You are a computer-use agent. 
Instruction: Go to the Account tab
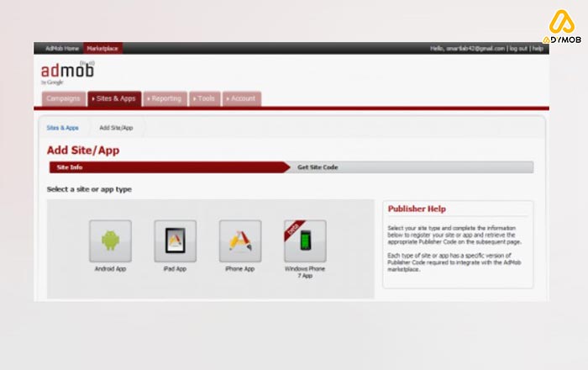(242, 98)
